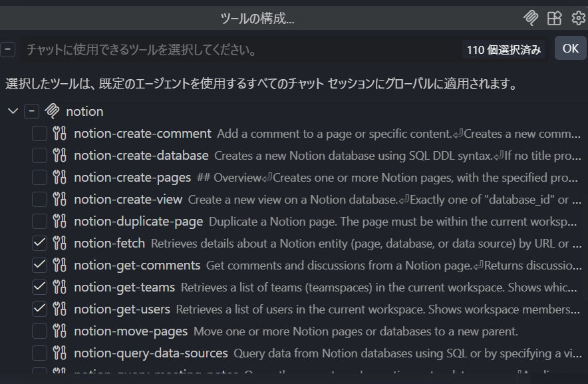
Task: Select notion-create-database tool name
Action: [141, 156]
